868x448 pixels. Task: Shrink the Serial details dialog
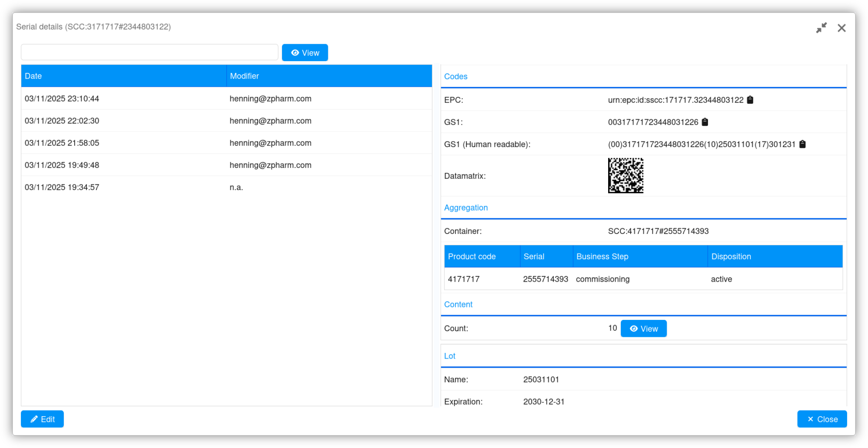[821, 28]
